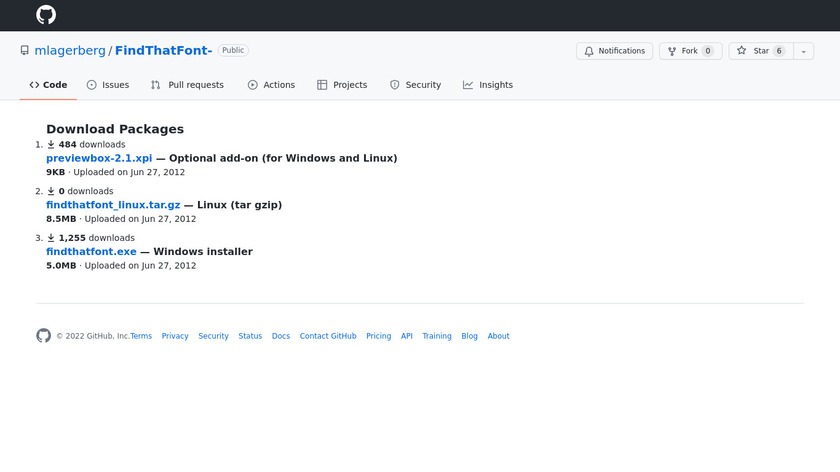View the Insights tab

488,85
